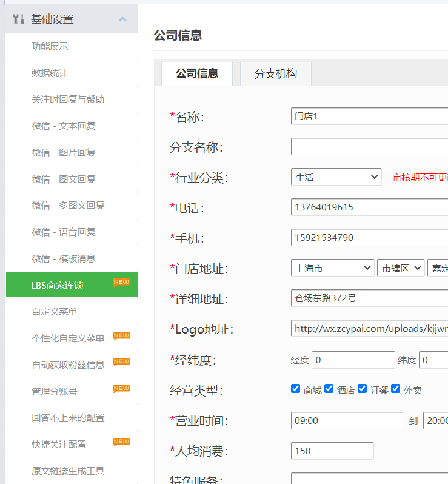Click the NEW badge on LBS商家连锁
The image size is (448, 484).
(x=121, y=282)
